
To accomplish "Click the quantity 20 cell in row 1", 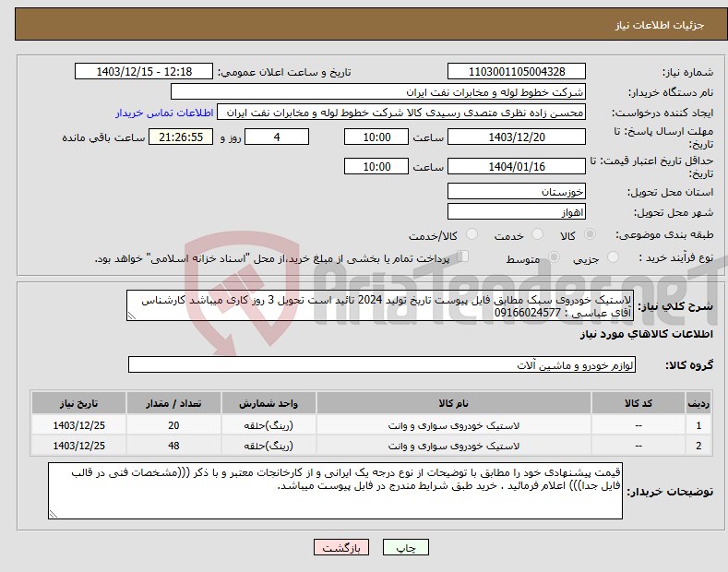I will 173,425.
